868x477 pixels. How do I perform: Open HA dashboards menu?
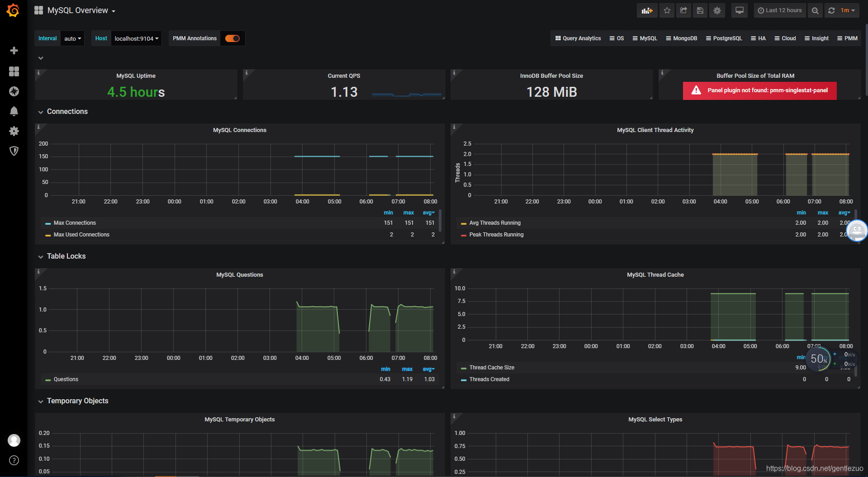point(758,38)
